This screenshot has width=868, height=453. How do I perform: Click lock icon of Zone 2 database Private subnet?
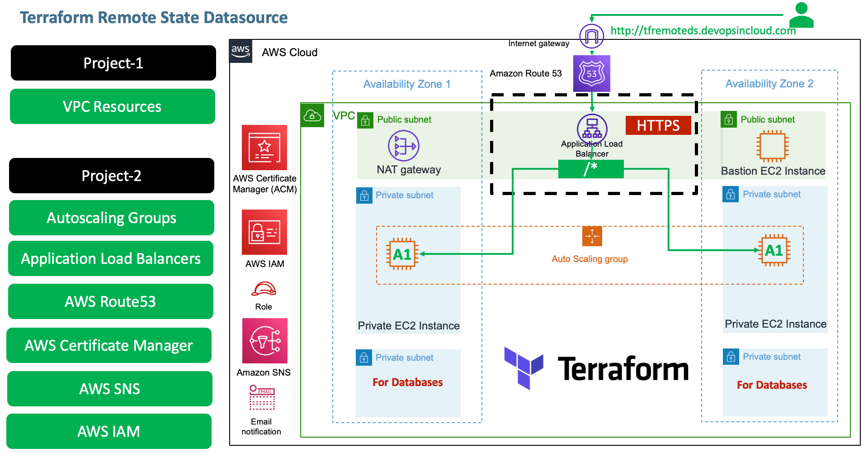coord(731,357)
